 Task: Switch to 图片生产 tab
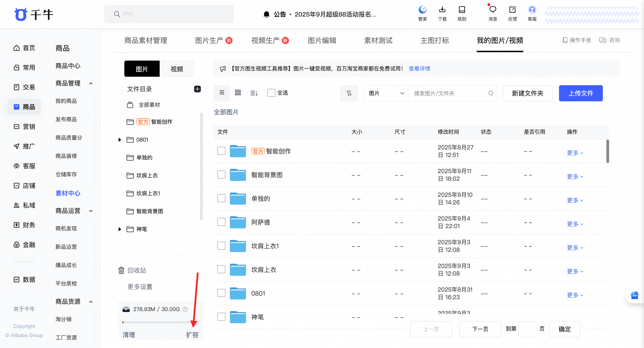[214, 40]
